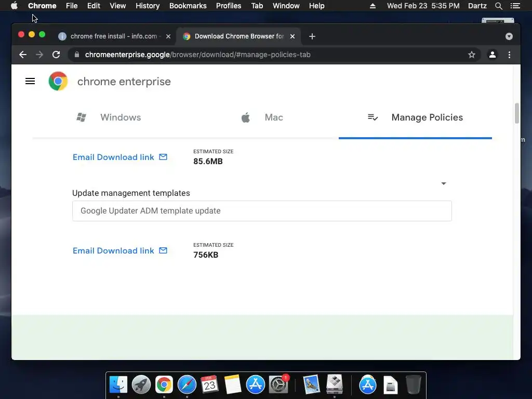Click the eject icon in menu bar
This screenshot has height=399, width=532.
point(373,6)
